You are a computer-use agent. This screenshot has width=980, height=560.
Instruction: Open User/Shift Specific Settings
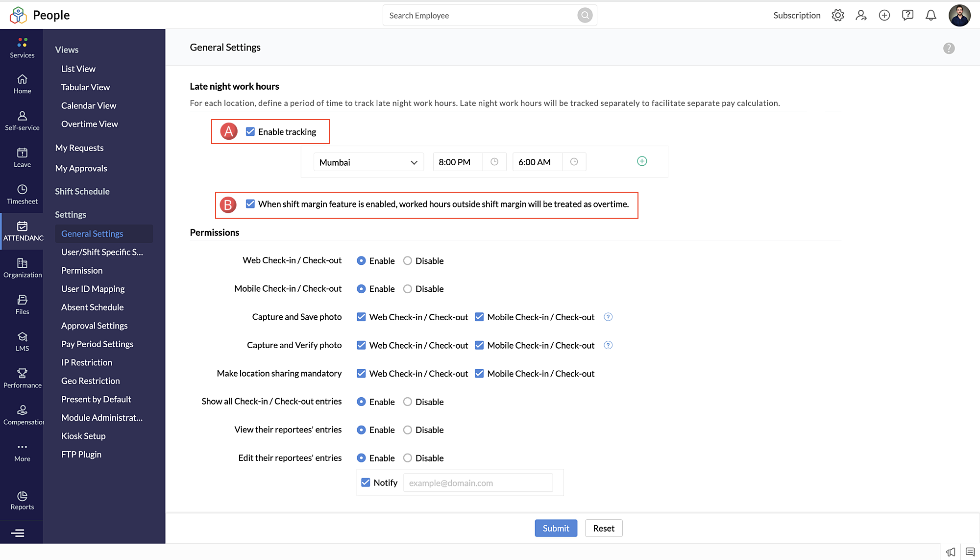[102, 252]
